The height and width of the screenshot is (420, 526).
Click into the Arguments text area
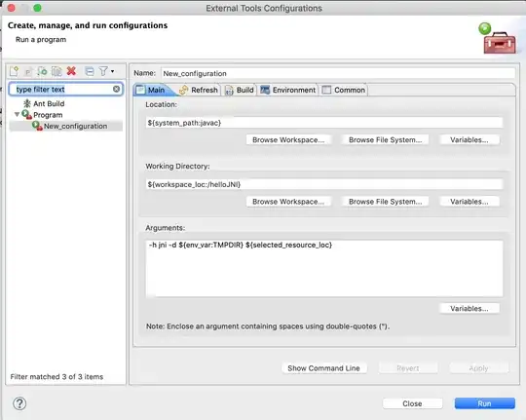tap(324, 269)
